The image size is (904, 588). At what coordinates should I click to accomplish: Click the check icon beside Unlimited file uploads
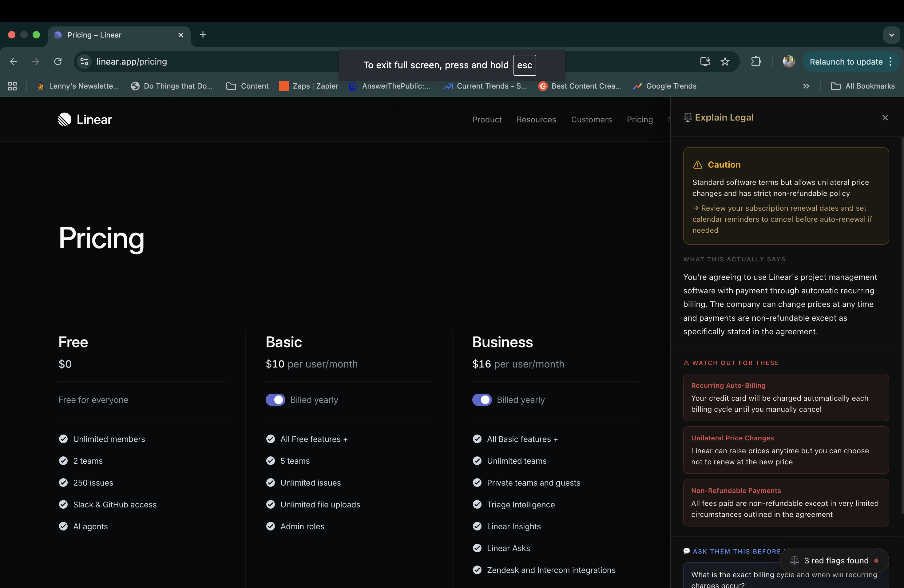(271, 504)
